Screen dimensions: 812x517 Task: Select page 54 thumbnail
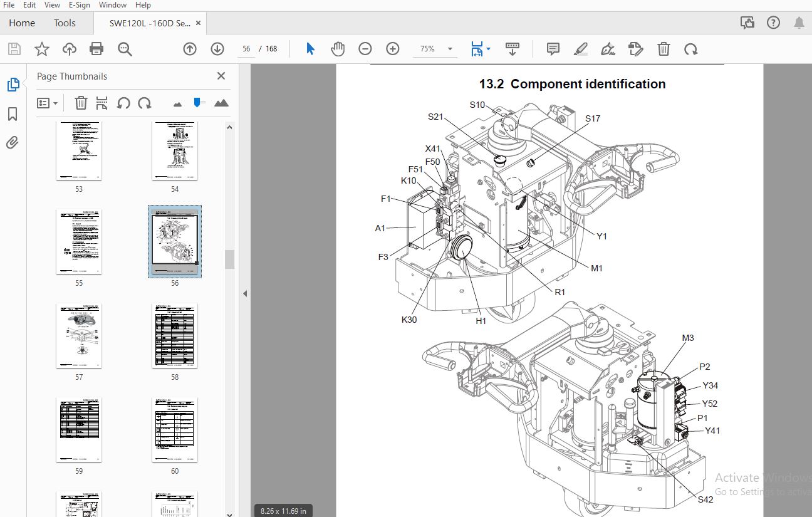[x=175, y=152]
